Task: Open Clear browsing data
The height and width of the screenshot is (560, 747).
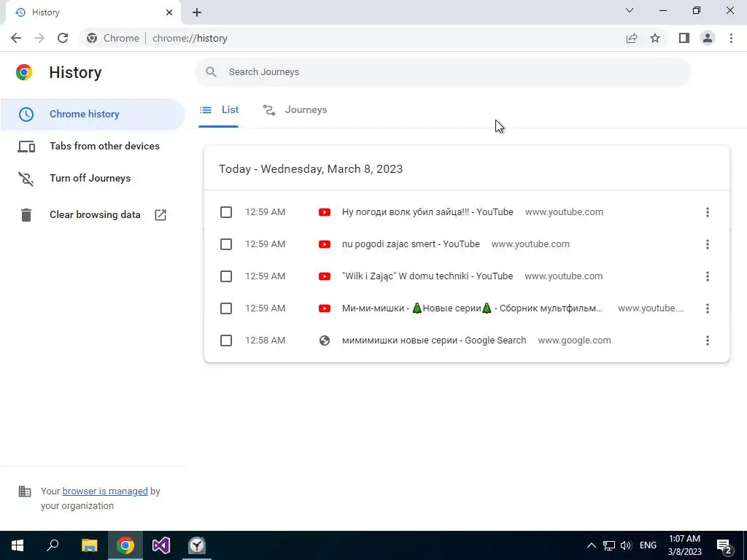Action: click(93, 215)
